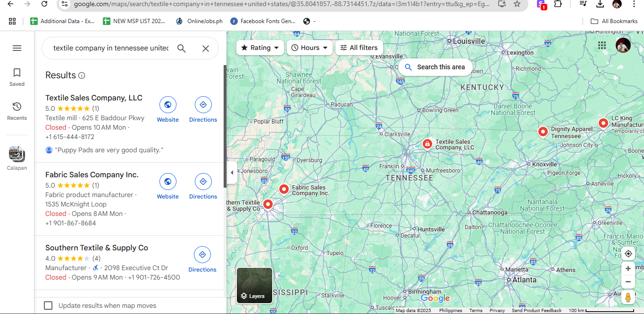Image resolution: width=644 pixels, height=314 pixels.
Task: Open the OnlineJobs.ph bookmark
Action: (199, 21)
